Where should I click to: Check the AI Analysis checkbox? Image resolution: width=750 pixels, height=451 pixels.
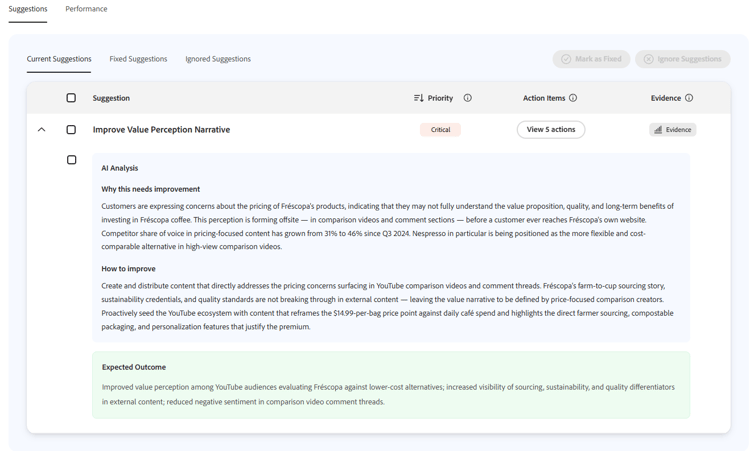point(71,160)
